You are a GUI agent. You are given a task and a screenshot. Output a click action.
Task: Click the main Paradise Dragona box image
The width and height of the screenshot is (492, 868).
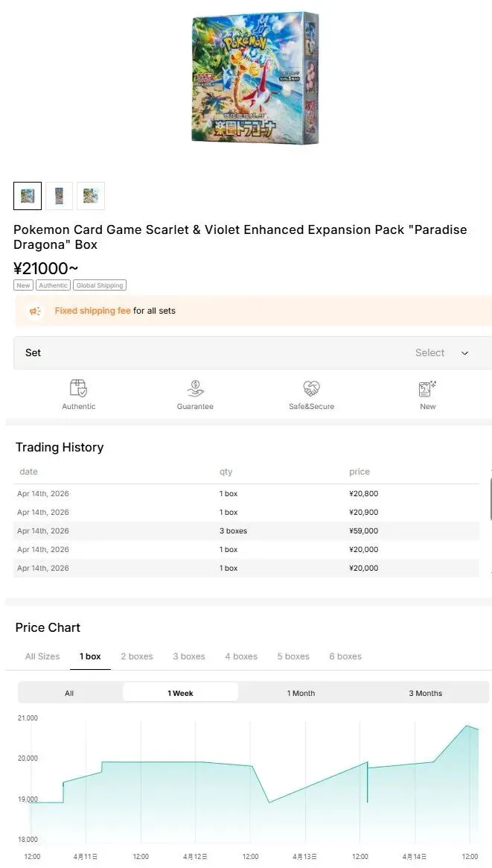tap(255, 78)
